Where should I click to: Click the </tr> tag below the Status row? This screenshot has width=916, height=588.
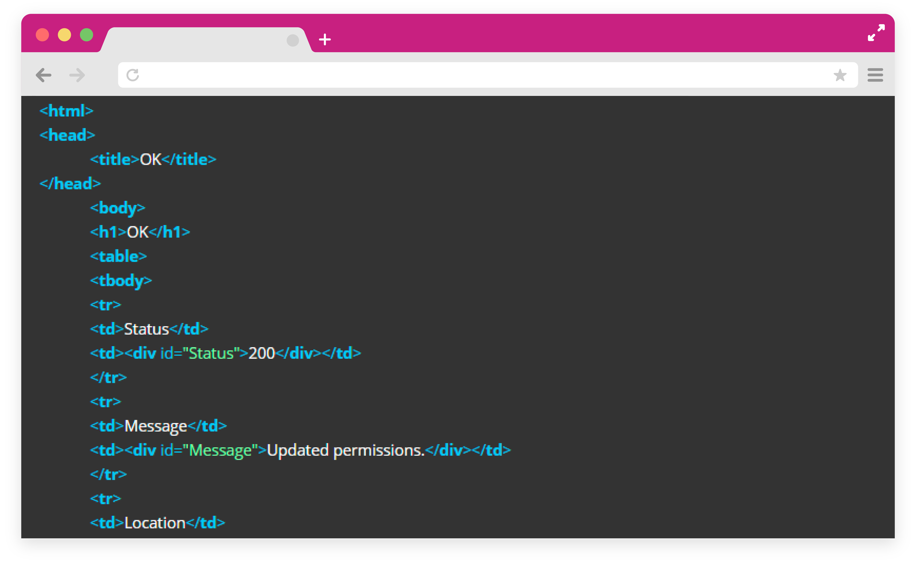pos(108,378)
